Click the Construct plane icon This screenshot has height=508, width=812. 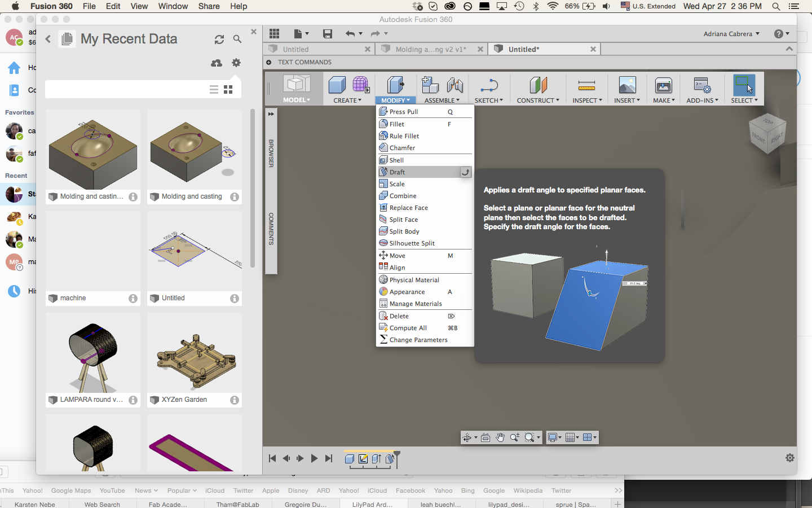tap(538, 85)
